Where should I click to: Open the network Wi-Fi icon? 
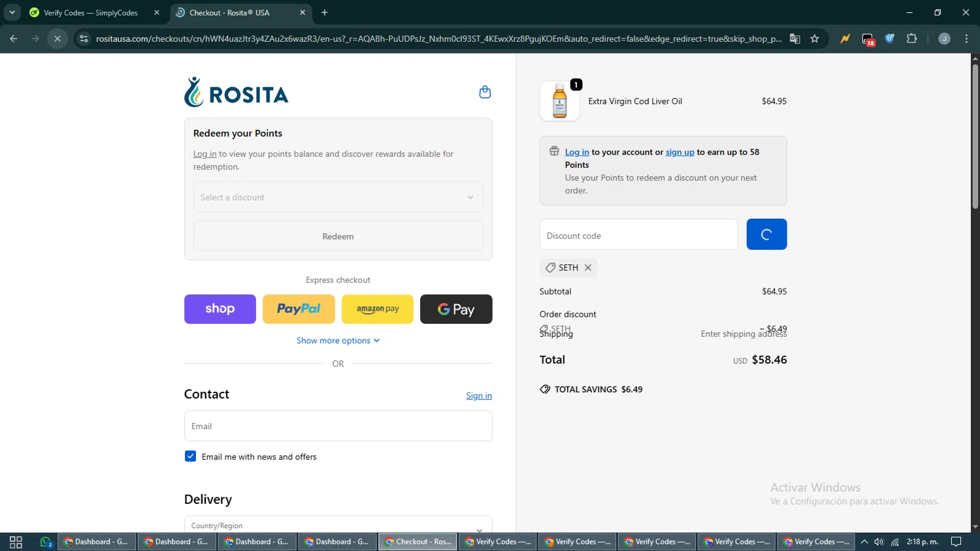(895, 542)
